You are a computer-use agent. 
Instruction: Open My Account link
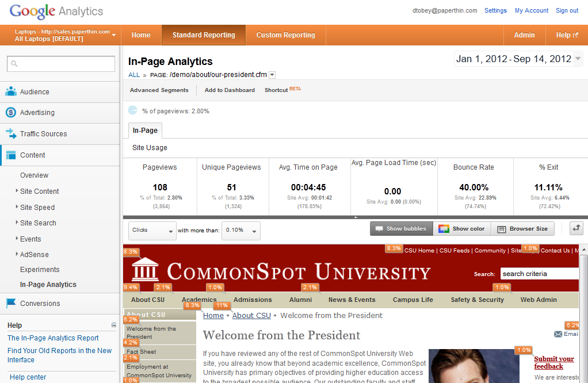point(532,10)
